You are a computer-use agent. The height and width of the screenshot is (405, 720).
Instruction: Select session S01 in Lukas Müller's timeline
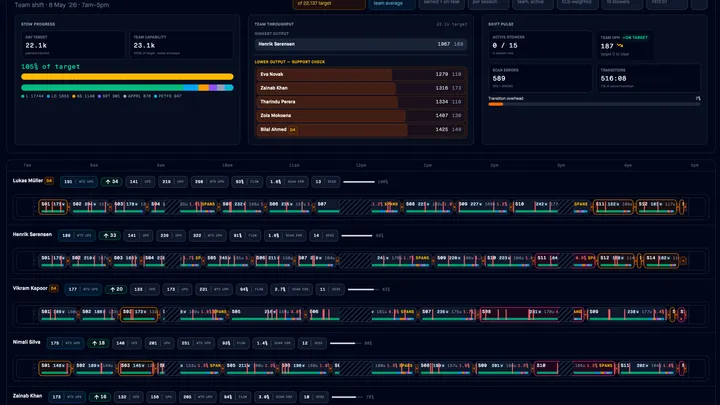coord(53,207)
